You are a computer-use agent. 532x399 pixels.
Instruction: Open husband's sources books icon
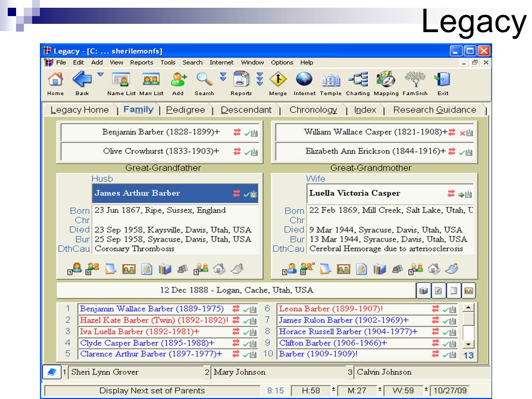pos(165,269)
